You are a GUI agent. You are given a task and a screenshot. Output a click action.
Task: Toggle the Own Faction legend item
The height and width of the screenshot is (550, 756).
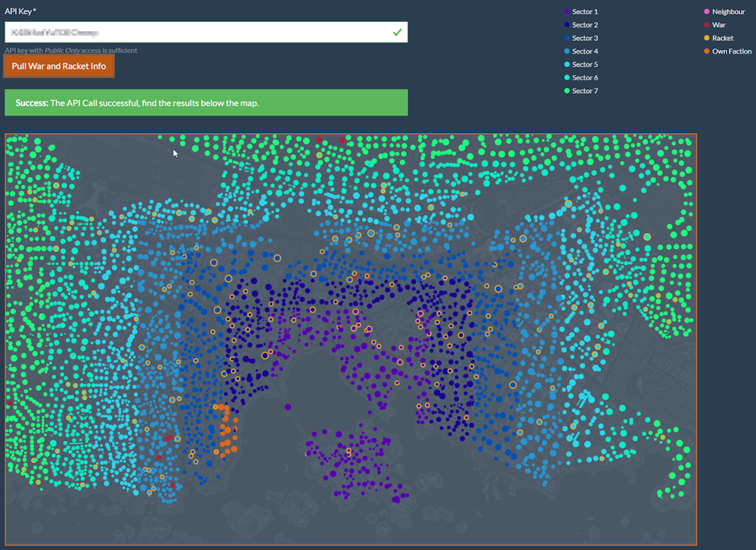[731, 51]
